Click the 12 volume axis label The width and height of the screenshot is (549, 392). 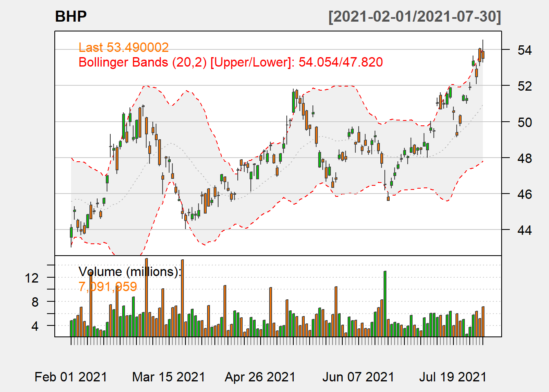coord(32,278)
